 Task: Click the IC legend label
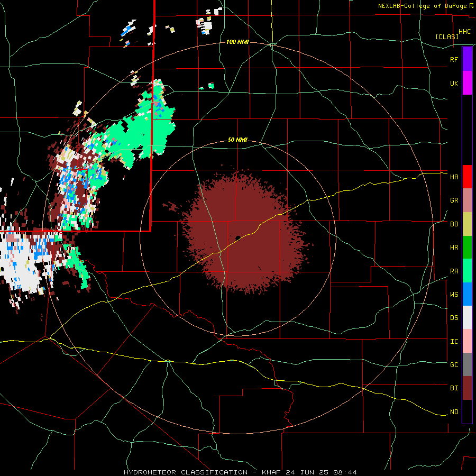(x=454, y=342)
